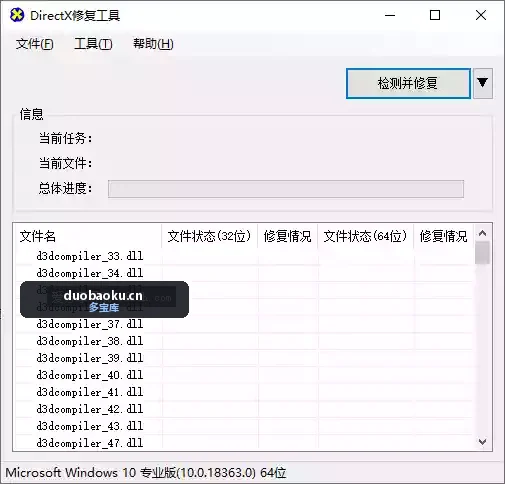Select the d3dcompiler_43.dll row
This screenshot has height=484, width=505.
244,426
